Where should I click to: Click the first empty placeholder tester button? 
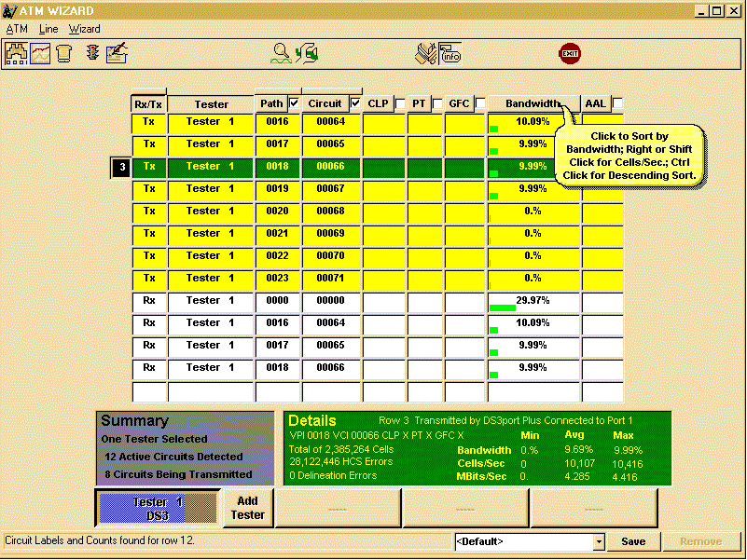pos(338,509)
